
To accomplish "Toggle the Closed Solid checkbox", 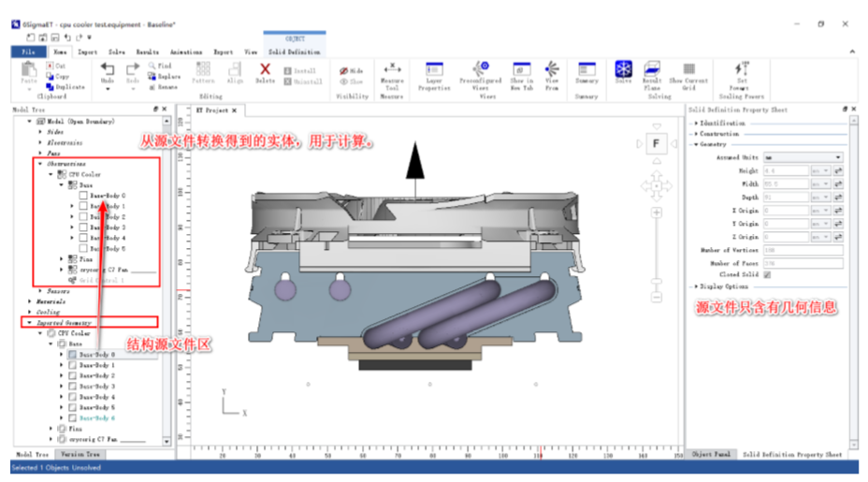I will pos(767,275).
